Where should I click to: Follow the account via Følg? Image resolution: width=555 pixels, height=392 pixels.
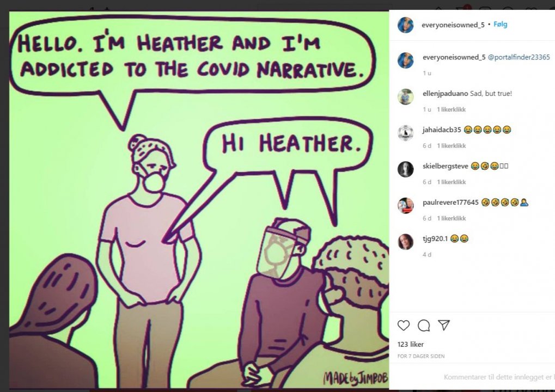500,24
